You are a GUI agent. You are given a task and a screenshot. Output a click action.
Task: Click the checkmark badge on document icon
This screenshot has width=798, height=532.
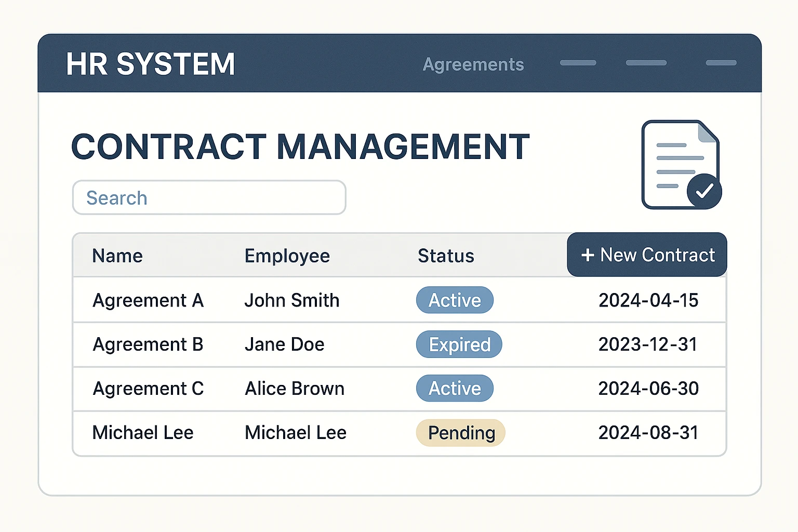coord(704,191)
